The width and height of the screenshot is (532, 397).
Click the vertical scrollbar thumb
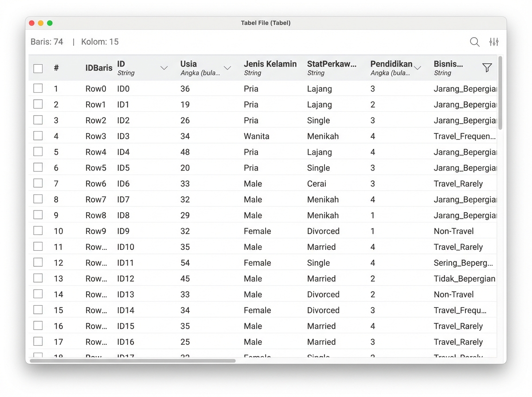pos(501,93)
